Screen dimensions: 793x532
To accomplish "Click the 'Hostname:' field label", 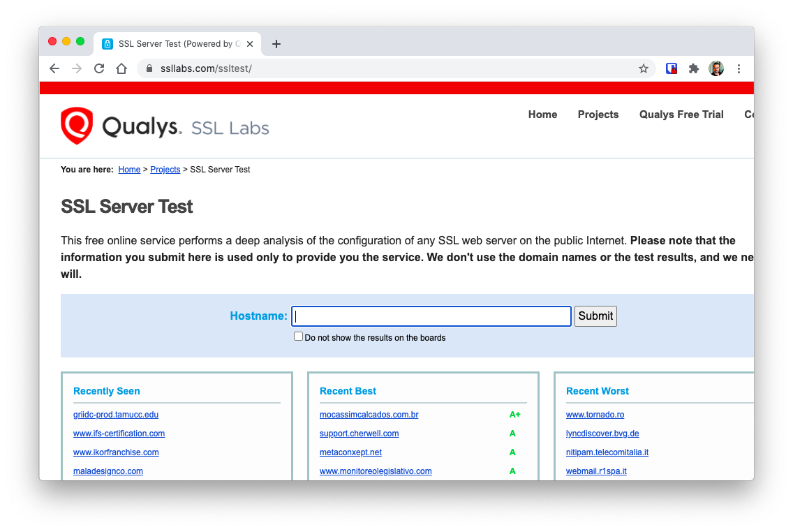I will (258, 316).
